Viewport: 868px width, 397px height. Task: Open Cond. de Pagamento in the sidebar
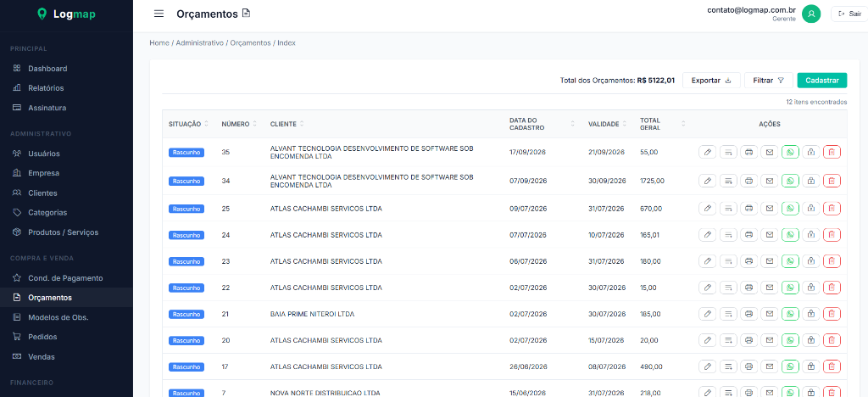click(66, 278)
